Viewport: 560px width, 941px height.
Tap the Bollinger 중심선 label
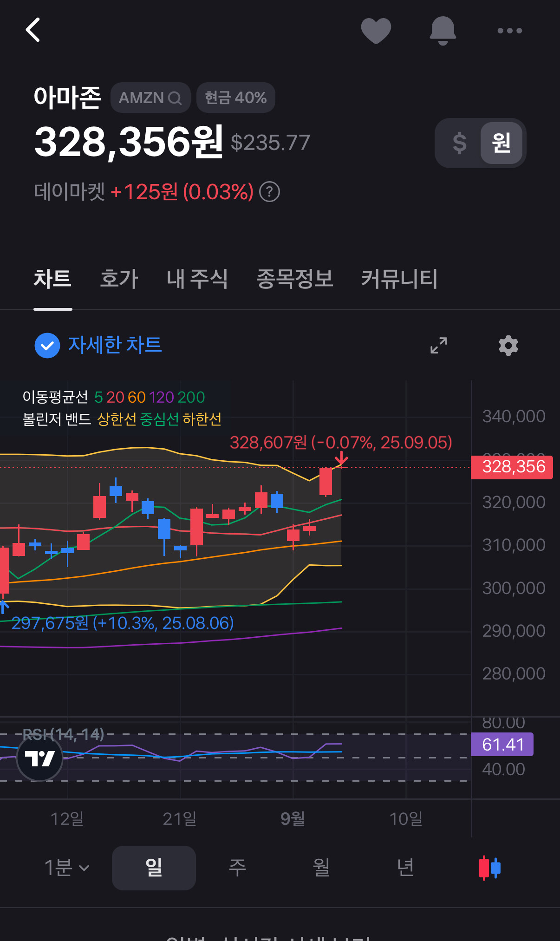[159, 419]
